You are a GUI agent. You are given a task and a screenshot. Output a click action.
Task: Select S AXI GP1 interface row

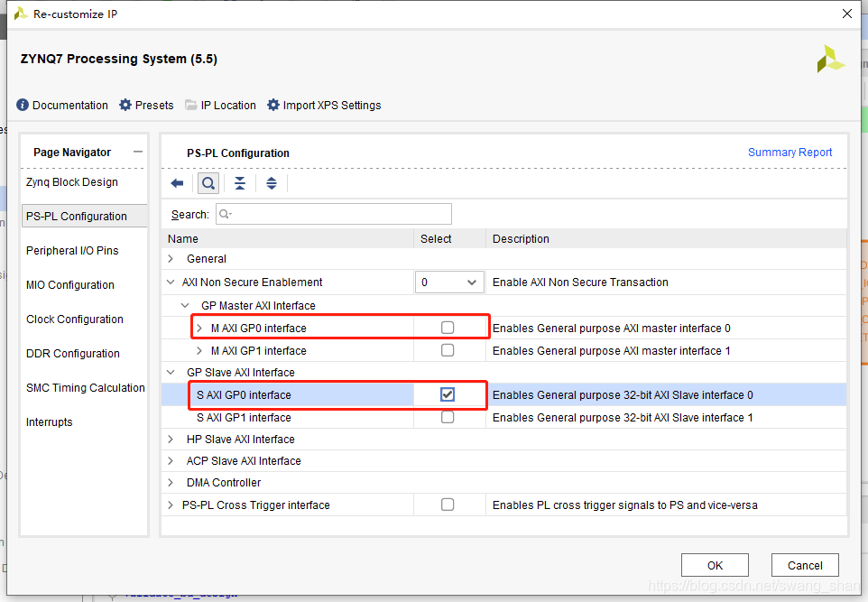(503, 418)
